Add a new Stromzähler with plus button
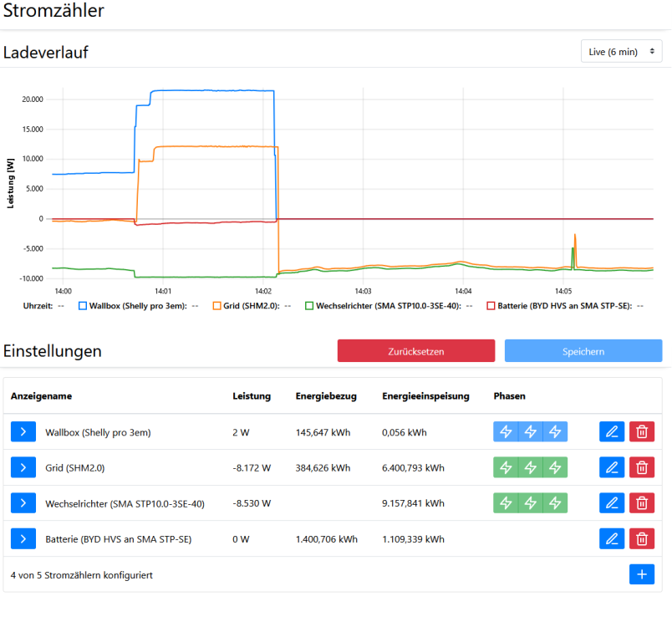The width and height of the screenshot is (672, 627). coord(642,574)
